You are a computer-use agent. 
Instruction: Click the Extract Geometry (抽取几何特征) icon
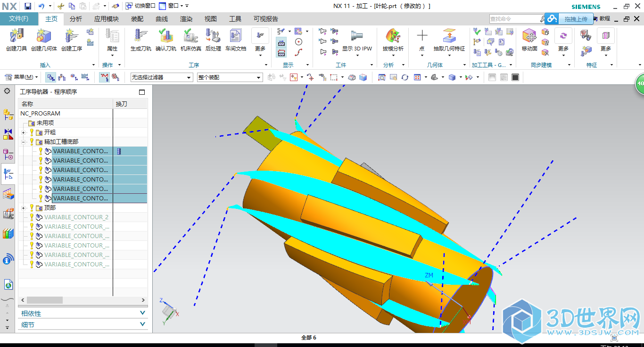[449, 36]
